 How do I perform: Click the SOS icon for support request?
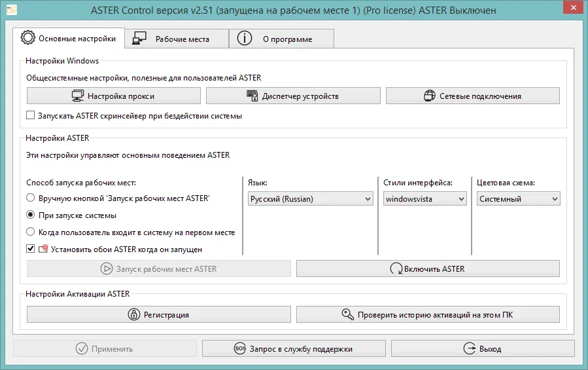pyautogui.click(x=239, y=349)
